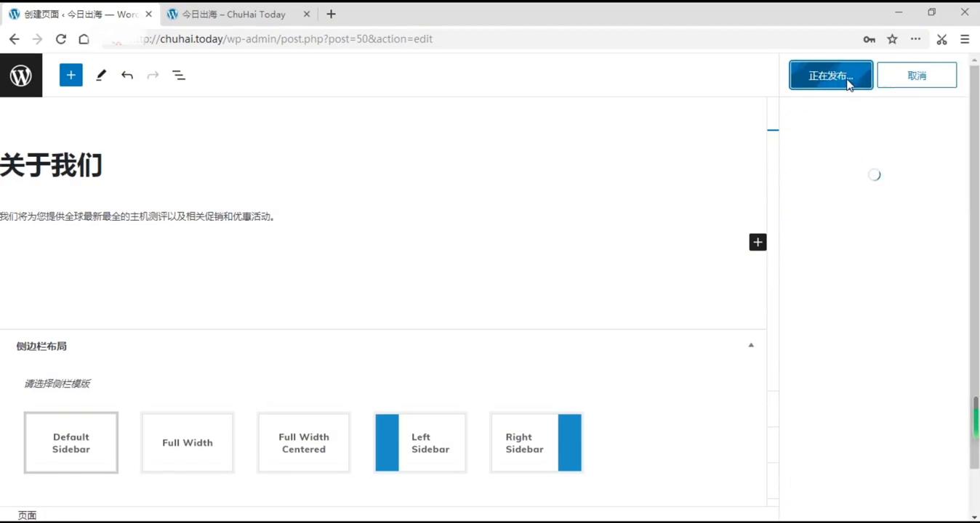Open the browser home page
Screen dimensions: 980x523
point(84,39)
